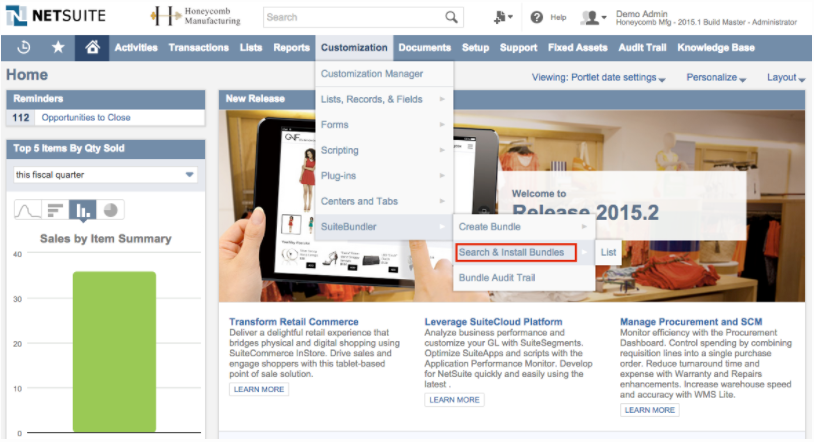Expand Lists, Records, & Fields submenu
The image size is (814, 442).
pyautogui.click(x=384, y=99)
